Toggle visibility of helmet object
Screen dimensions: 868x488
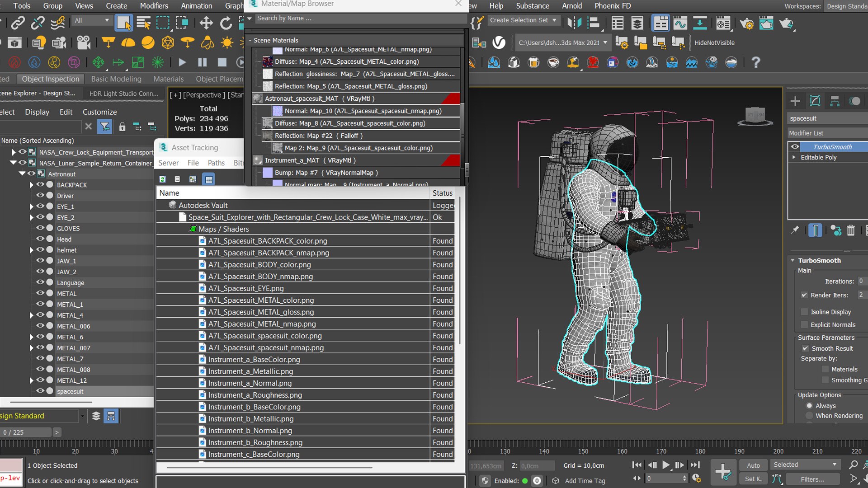coord(40,250)
